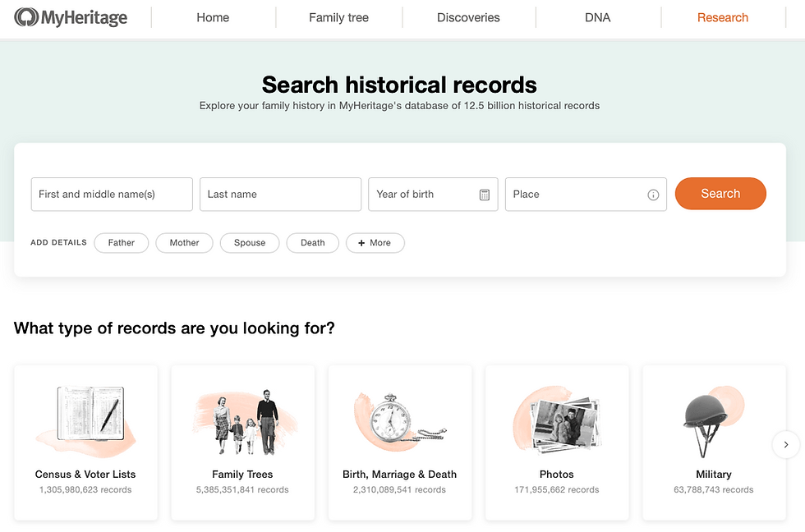
Task: Open the DNA menu
Action: pyautogui.click(x=598, y=17)
